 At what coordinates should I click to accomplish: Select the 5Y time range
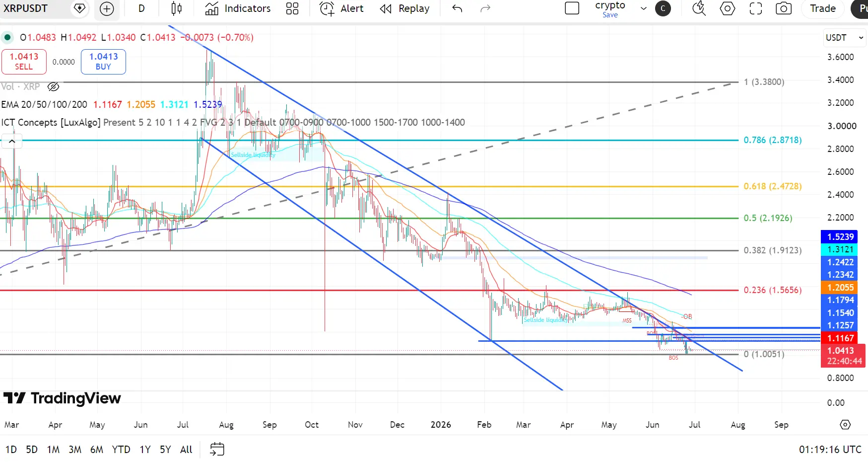tap(165, 450)
